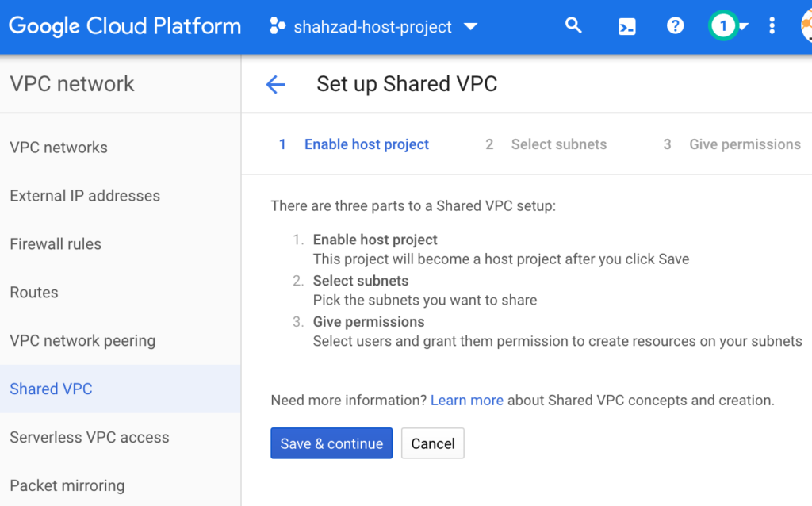Open Serverless VPC access page
The height and width of the screenshot is (506, 812).
121,437
